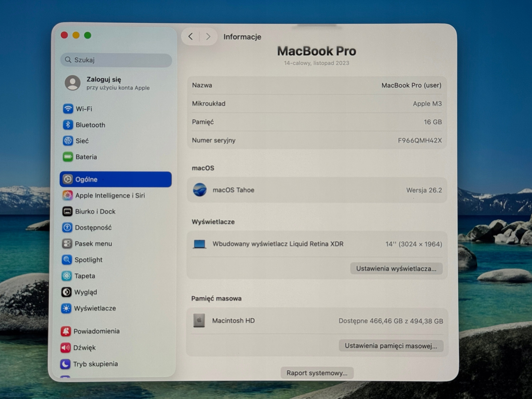Click the macOS Tahoe logo icon
532x399 pixels.
pos(200,190)
